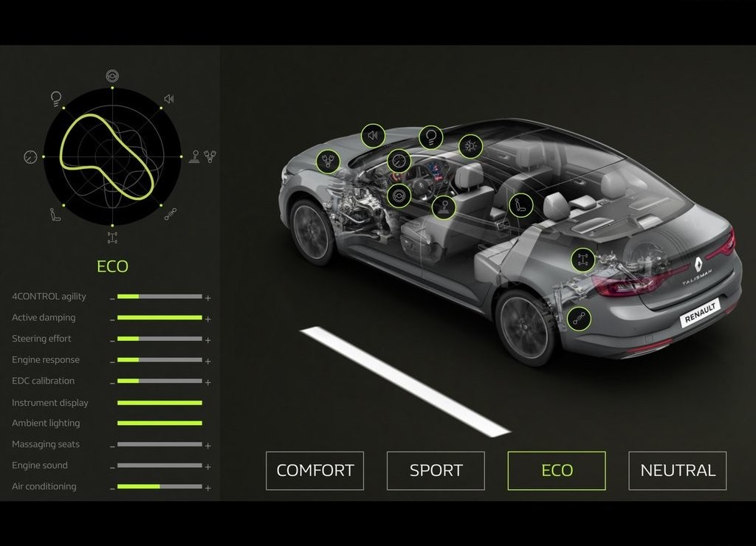Click the 'Active damping' label
The image size is (756, 546).
44,317
